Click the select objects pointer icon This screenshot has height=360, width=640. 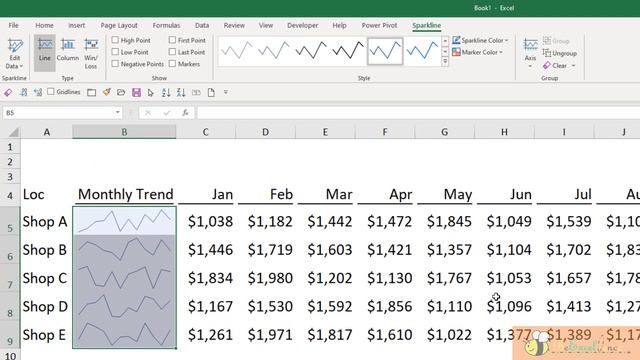[x=151, y=93]
